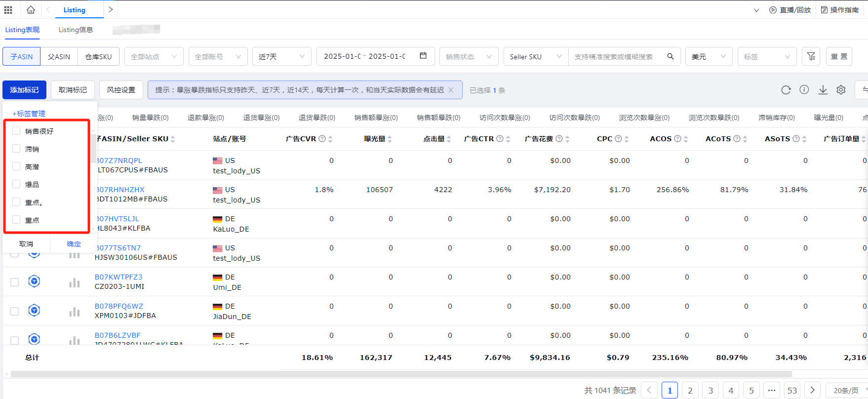Screen dimensions: 868x399
Task: Expand the 全部站点 dropdown
Action: (x=154, y=57)
